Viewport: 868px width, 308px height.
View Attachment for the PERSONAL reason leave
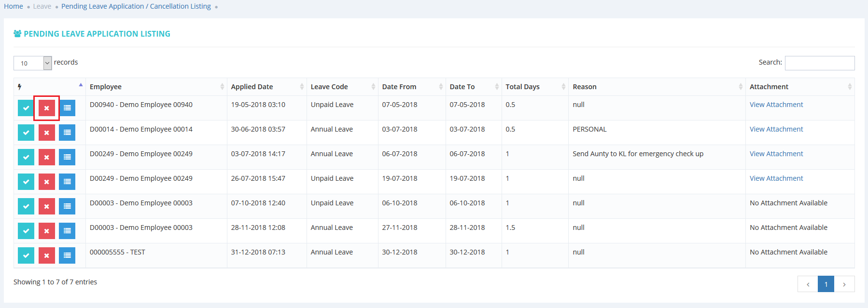click(776, 129)
